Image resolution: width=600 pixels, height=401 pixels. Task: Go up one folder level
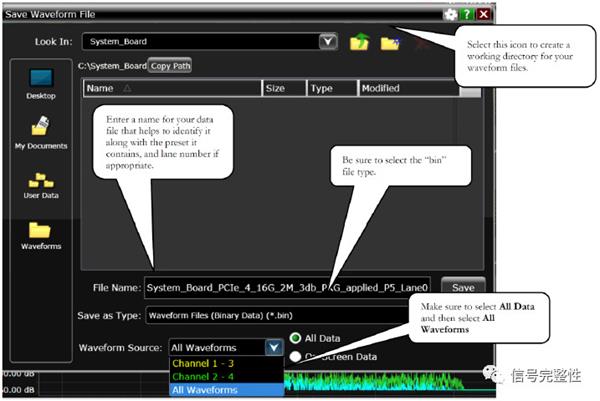coord(359,42)
